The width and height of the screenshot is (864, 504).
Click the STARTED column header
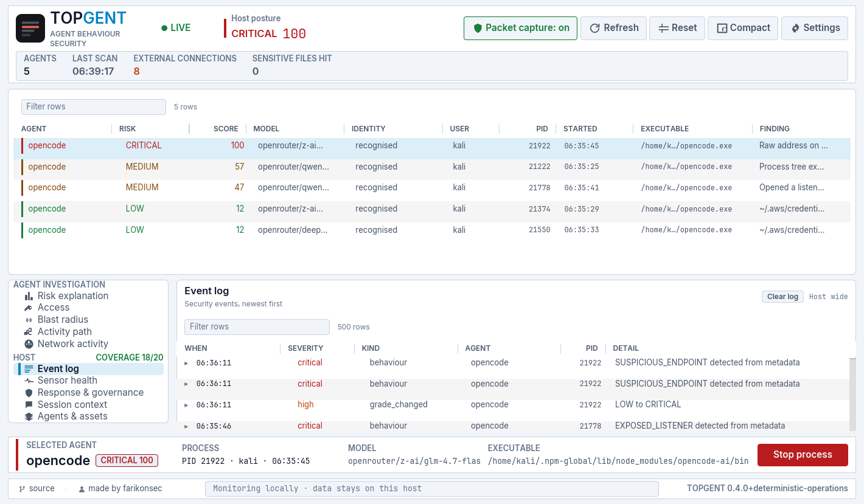580,129
